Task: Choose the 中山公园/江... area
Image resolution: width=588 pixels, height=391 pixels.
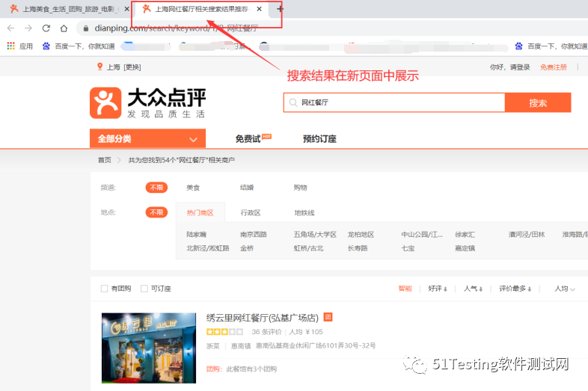Action: pyautogui.click(x=422, y=234)
